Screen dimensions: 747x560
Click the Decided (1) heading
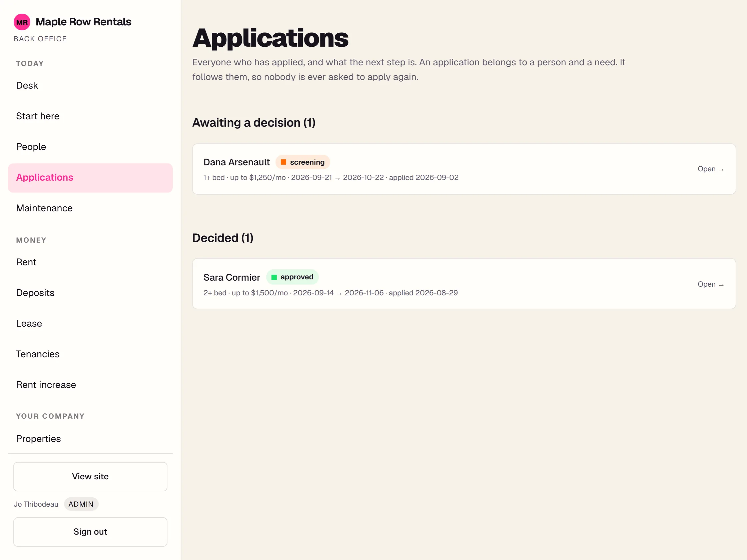click(x=222, y=238)
